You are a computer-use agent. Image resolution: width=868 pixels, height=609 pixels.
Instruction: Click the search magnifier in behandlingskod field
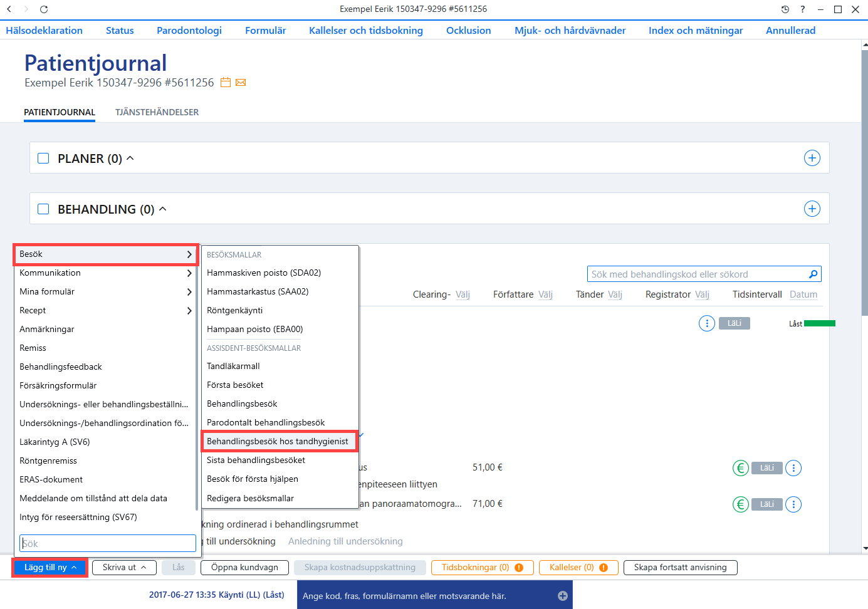(x=813, y=274)
